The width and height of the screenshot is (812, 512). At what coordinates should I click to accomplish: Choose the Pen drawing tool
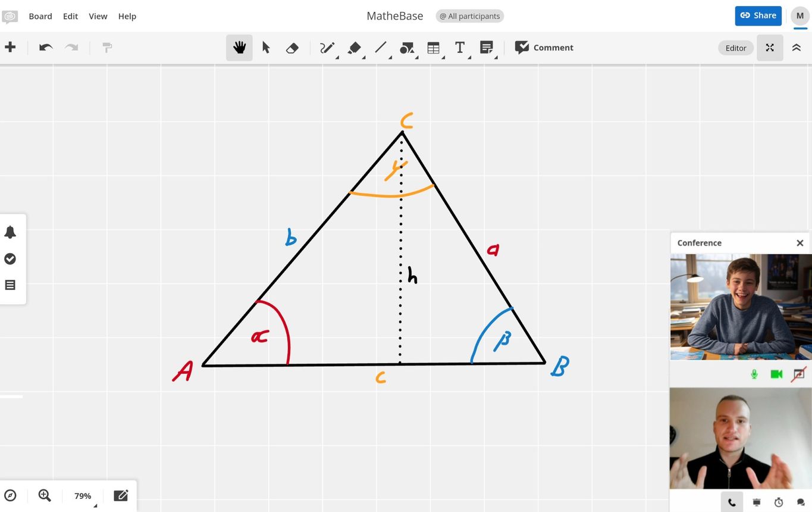(x=327, y=48)
